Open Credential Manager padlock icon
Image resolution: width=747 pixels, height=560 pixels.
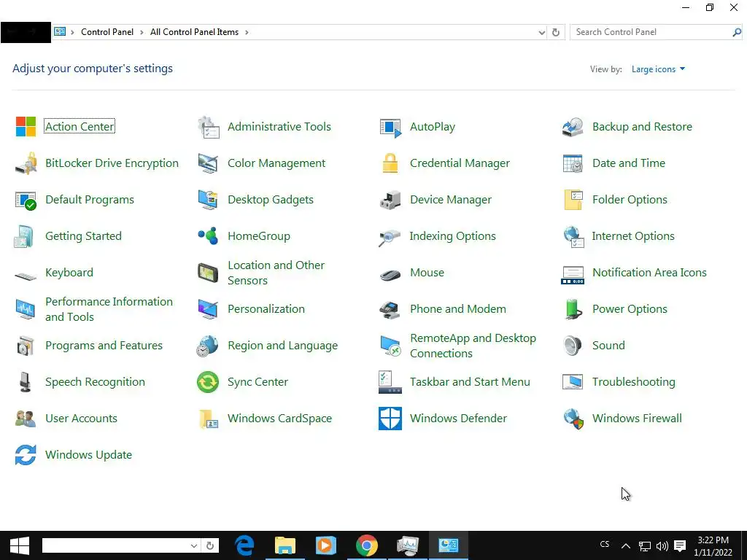click(x=390, y=163)
